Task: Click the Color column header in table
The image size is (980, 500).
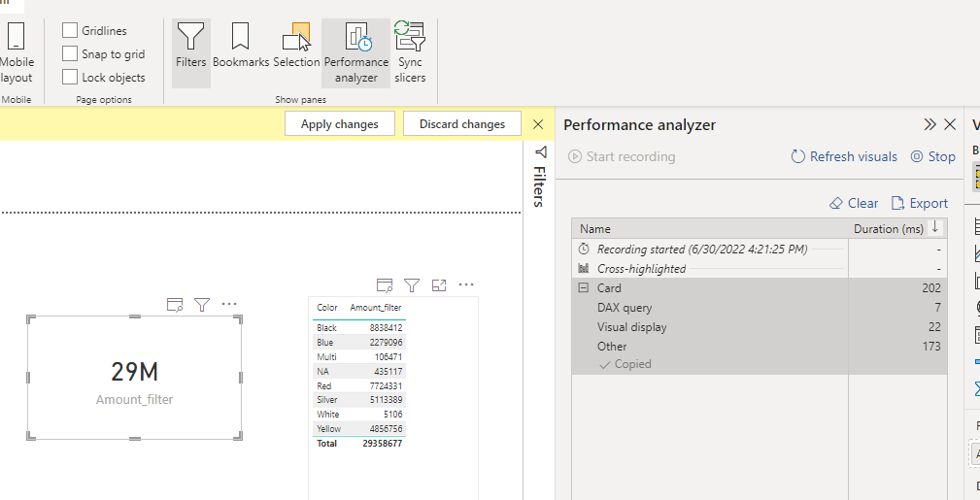Action: (327, 308)
